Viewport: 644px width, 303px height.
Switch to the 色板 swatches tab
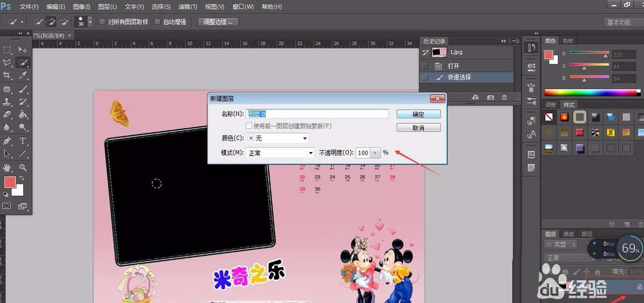(x=568, y=41)
